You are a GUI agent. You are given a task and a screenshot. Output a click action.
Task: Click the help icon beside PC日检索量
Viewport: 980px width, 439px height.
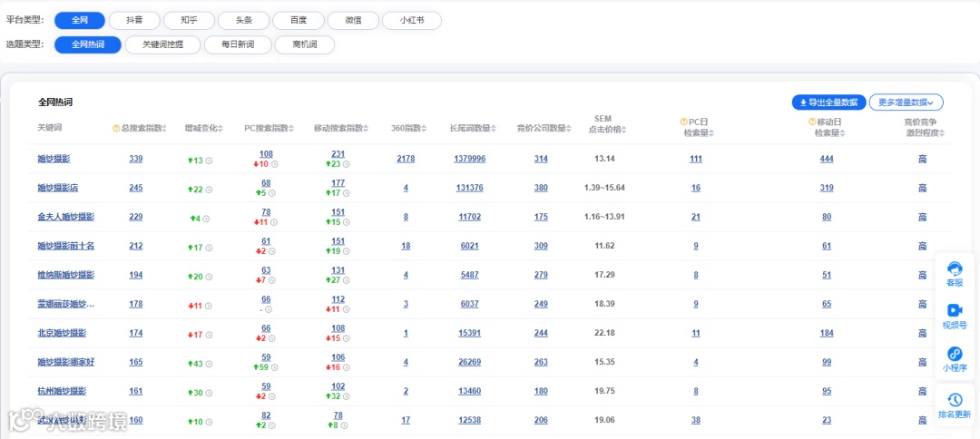(684, 122)
